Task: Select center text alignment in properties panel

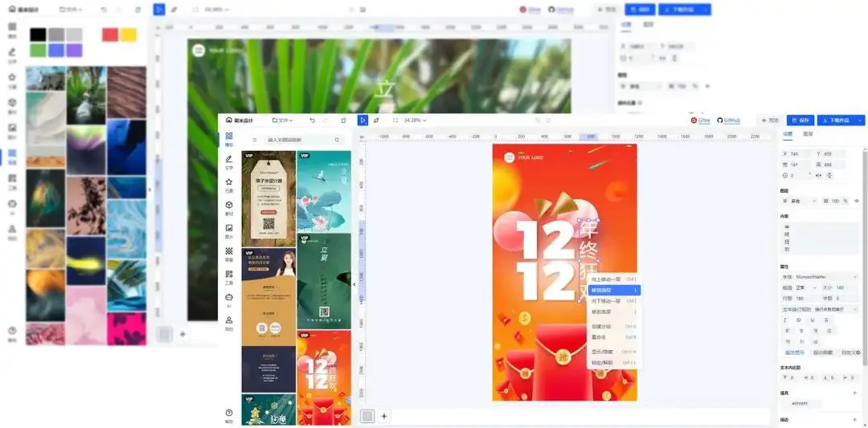Action: [x=800, y=331]
